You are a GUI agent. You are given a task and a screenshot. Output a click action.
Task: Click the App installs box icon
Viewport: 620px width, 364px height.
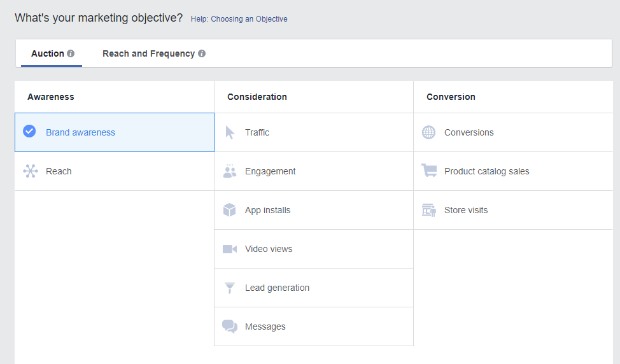[x=230, y=210]
